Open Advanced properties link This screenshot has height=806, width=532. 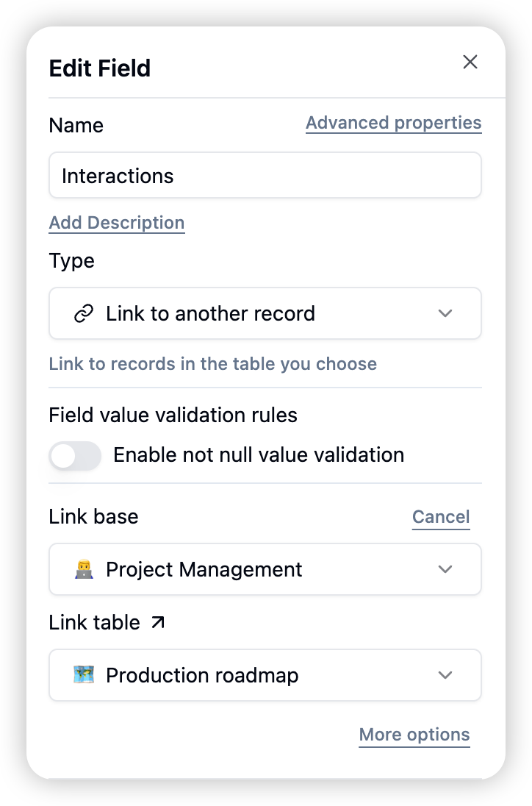click(x=394, y=123)
